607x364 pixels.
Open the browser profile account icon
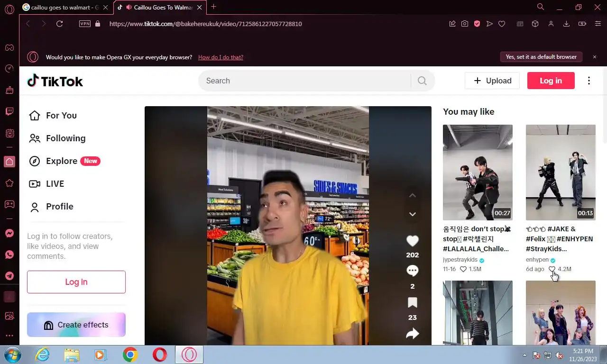[x=551, y=24]
